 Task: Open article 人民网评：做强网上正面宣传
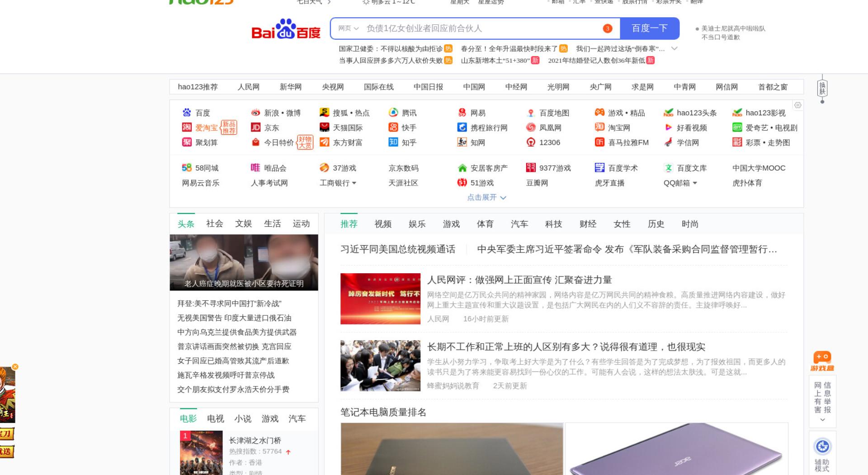coord(519,280)
